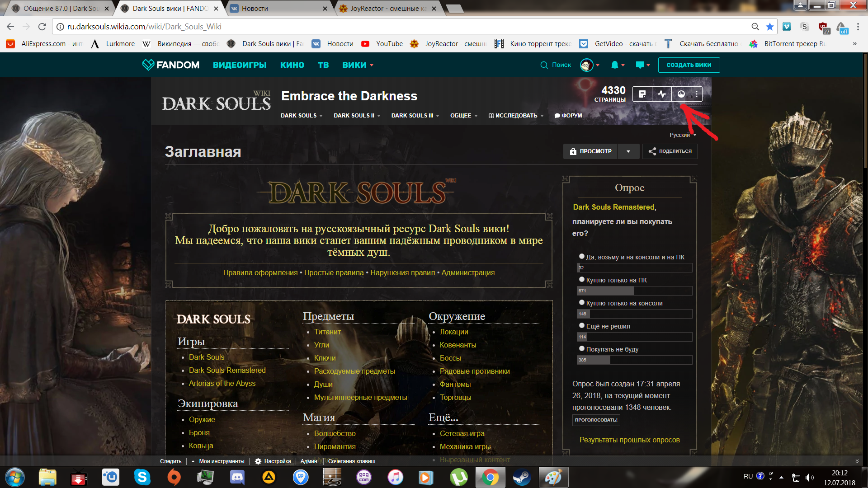Image resolution: width=868 pixels, height=488 pixels.
Task: Open the ФОРУМ link
Action: [568, 116]
